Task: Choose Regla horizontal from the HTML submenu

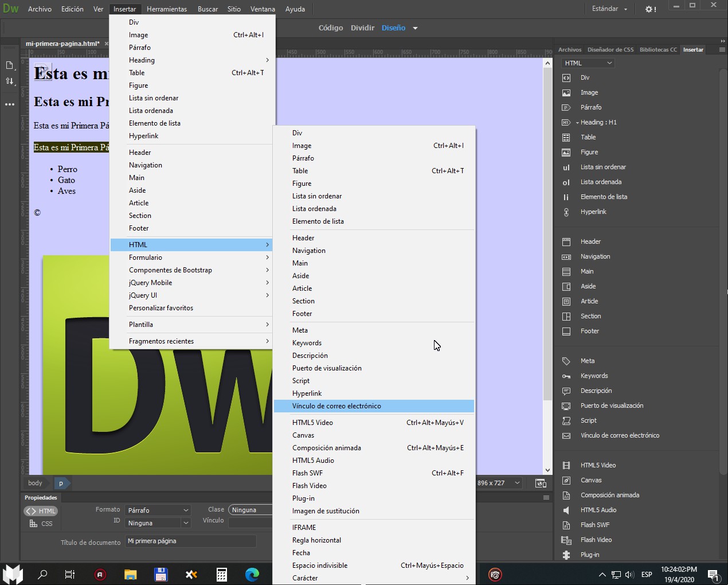Action: click(374, 540)
